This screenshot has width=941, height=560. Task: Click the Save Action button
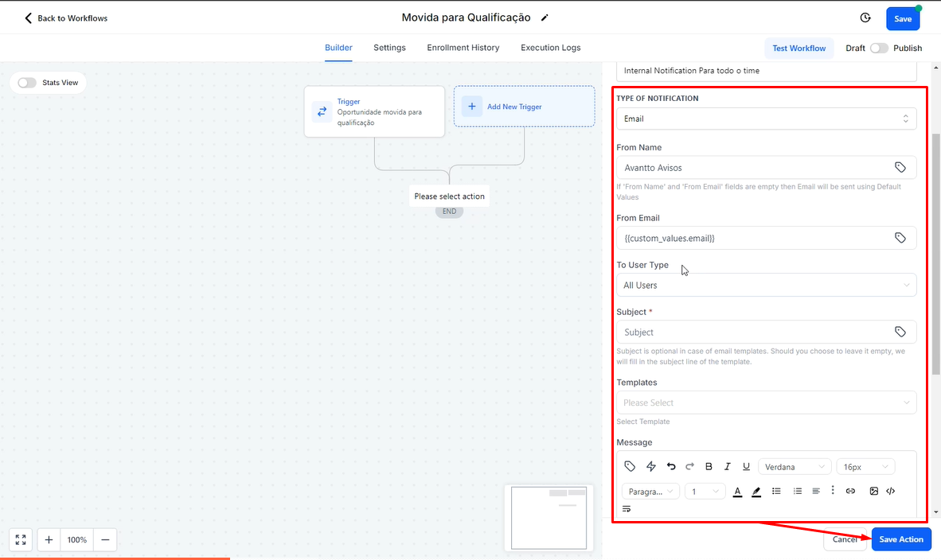900,539
